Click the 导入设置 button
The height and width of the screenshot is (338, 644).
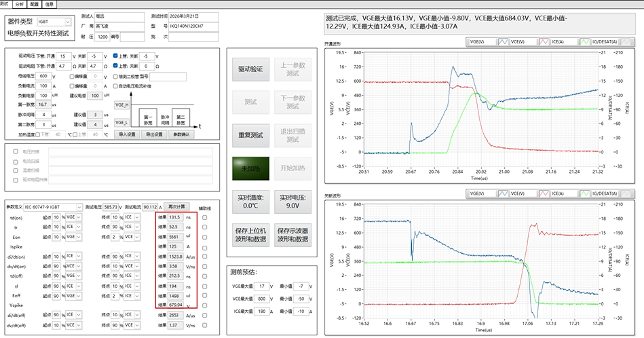127,134
